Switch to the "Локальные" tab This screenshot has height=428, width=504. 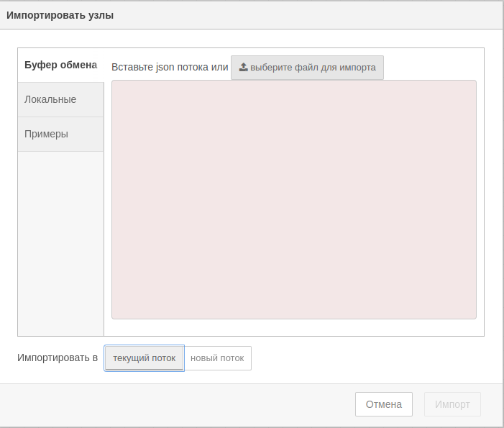coord(50,99)
